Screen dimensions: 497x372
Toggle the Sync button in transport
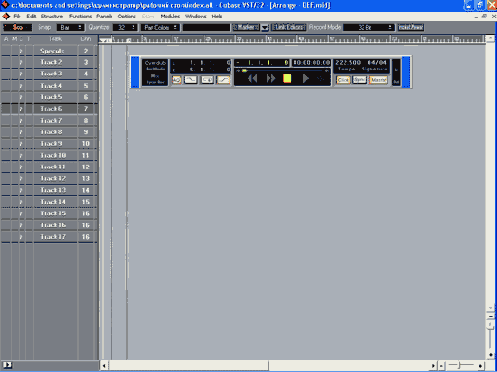(x=359, y=80)
